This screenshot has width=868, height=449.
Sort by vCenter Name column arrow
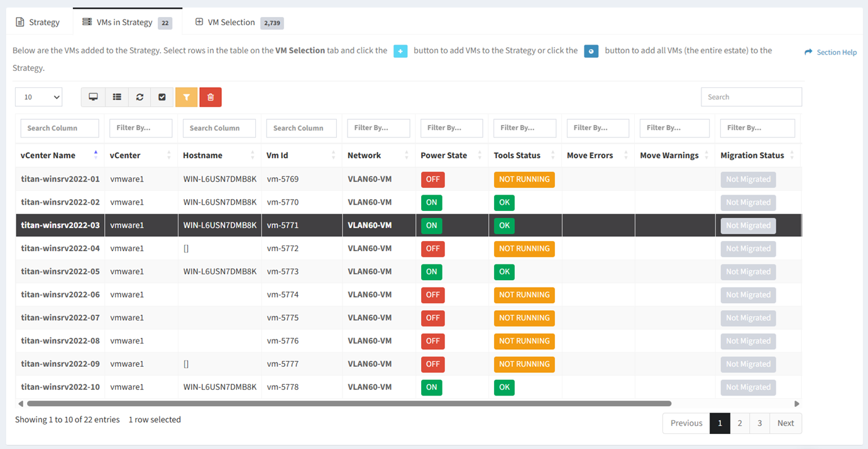96,154
